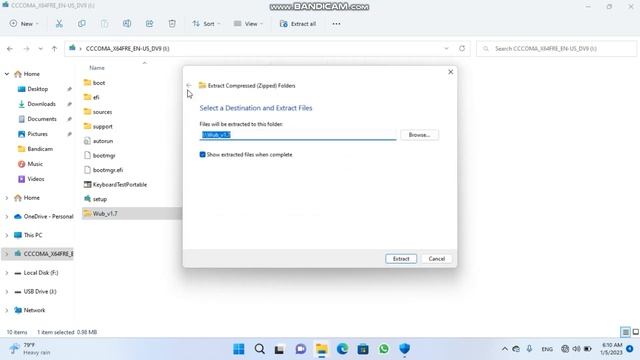The image size is (640, 360).
Task: Open Bandicam folder in the sidebar
Action: 40,149
